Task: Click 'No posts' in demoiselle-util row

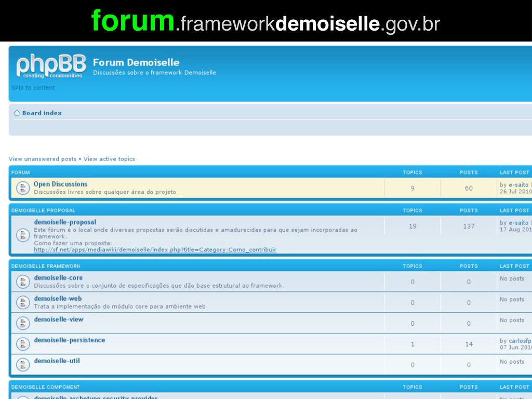Action: pos(512,362)
